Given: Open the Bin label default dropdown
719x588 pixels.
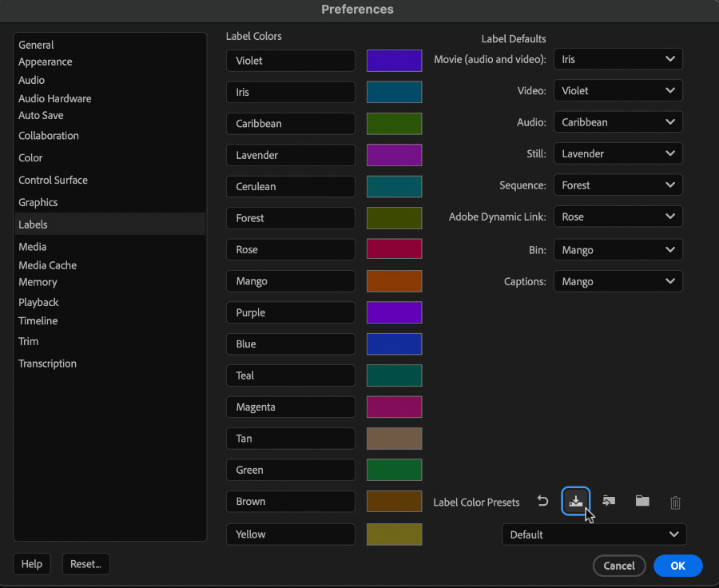Looking at the screenshot, I should 618,250.
